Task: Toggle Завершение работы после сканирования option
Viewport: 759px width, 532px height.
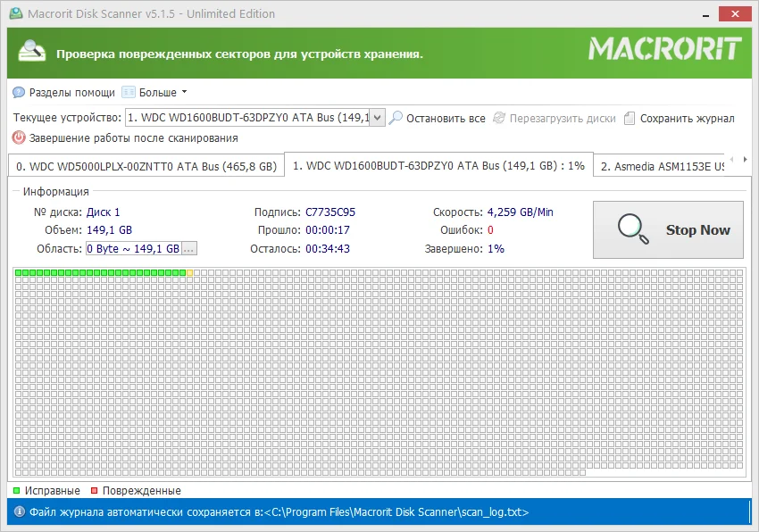Action: tap(134, 138)
